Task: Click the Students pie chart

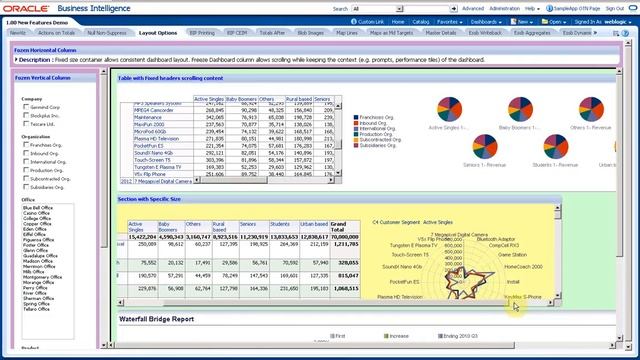Action: [556, 147]
